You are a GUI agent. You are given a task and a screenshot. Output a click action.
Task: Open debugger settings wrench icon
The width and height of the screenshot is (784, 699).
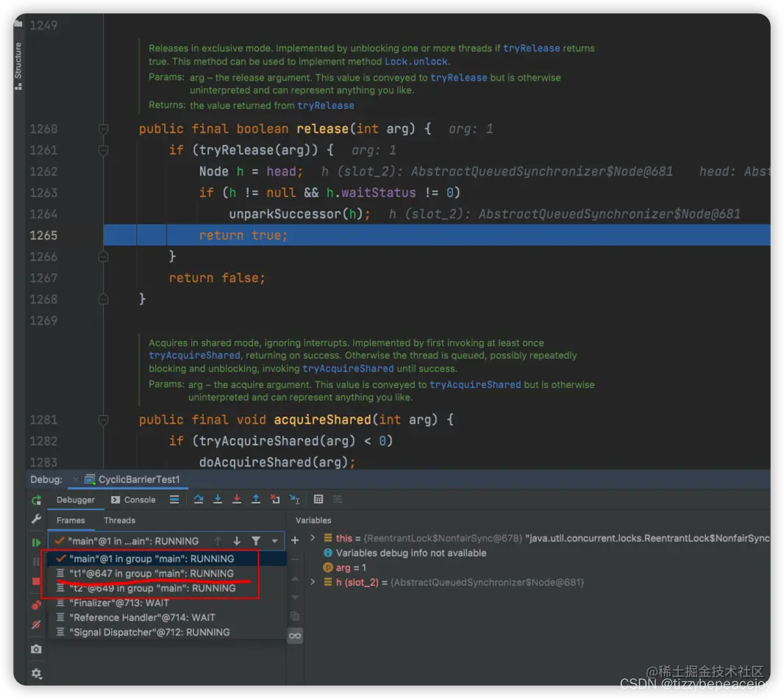37,520
